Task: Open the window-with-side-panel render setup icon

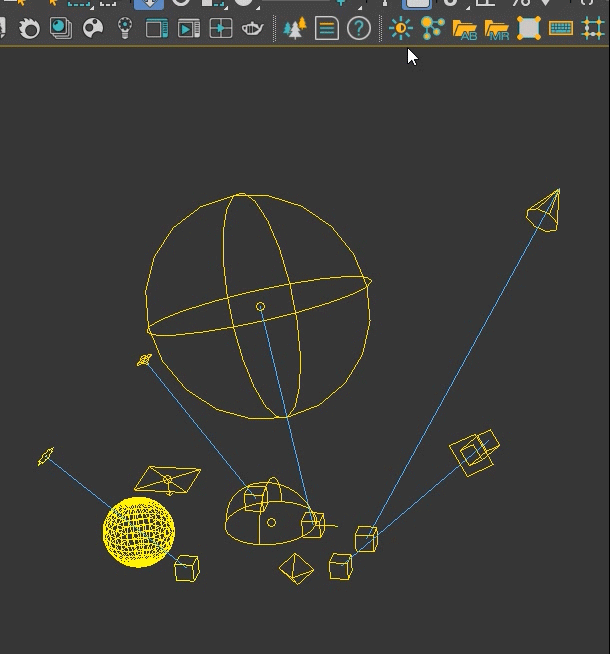Action: pyautogui.click(x=157, y=28)
